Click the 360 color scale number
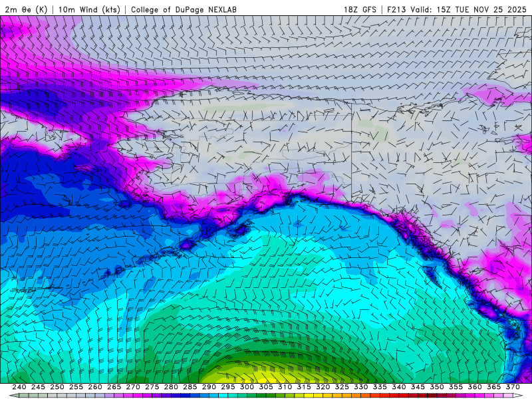This screenshot has width=532, height=399. point(475,387)
